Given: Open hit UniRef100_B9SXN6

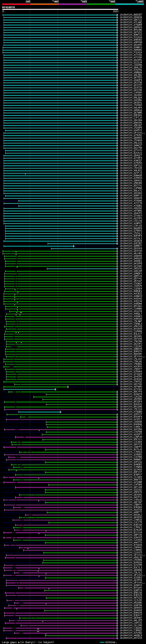Looking at the screenshot, I should 131,30.
